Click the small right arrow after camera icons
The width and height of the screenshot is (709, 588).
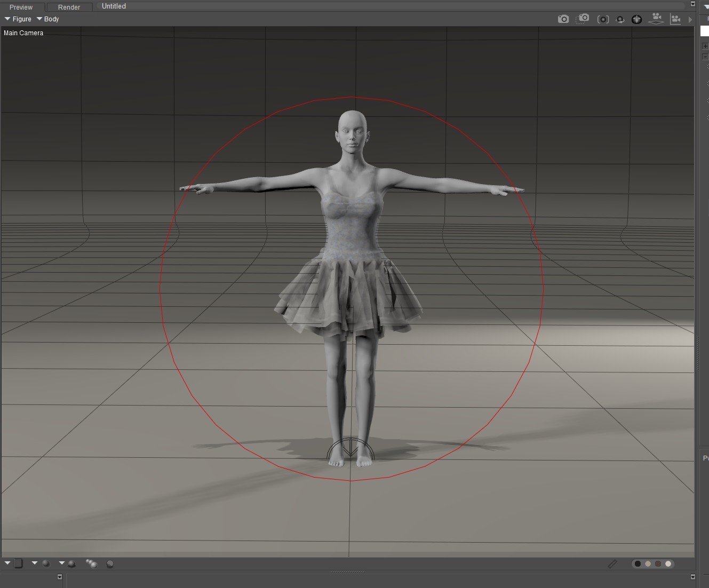690,19
